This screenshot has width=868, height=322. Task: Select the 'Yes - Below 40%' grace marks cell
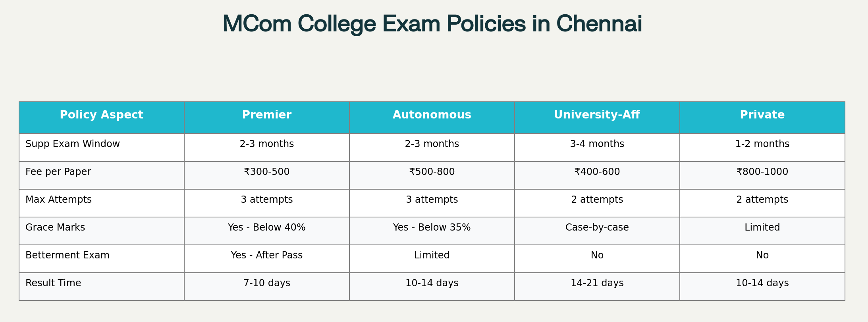(266, 227)
